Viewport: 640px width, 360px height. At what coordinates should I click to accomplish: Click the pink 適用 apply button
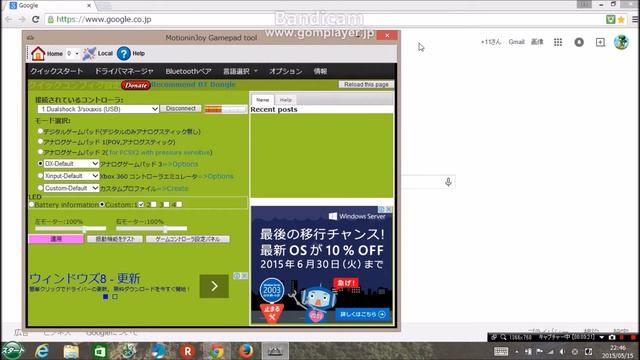coord(56,239)
